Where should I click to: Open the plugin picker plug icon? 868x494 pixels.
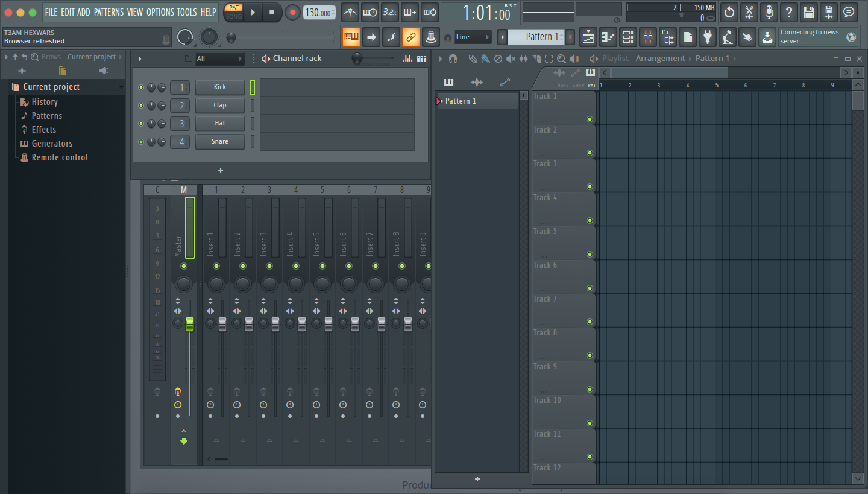(708, 37)
